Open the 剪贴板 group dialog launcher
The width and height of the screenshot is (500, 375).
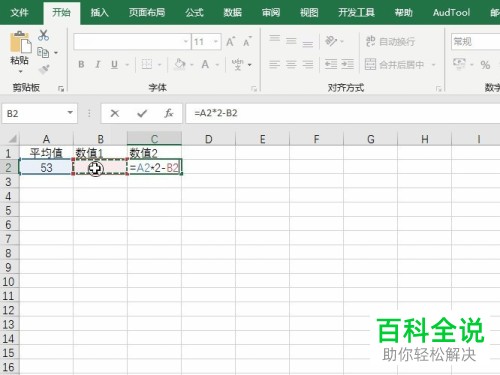61,89
